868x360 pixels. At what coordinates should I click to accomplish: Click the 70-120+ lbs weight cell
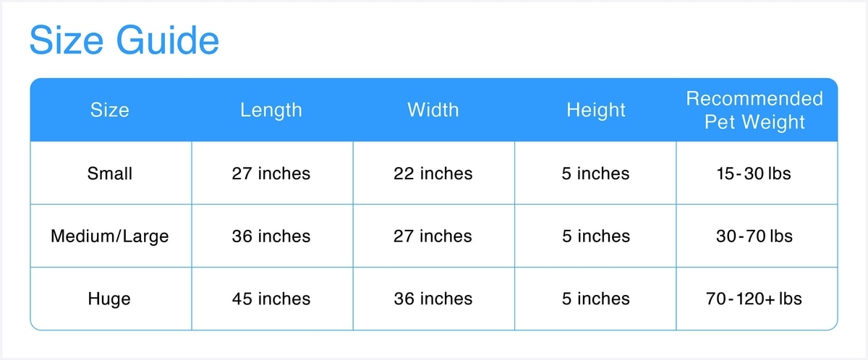pos(754,299)
